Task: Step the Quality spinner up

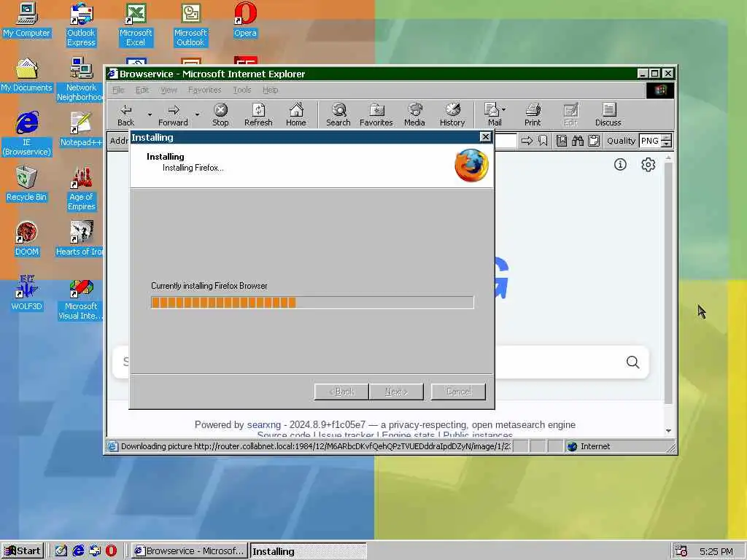Action: click(x=667, y=138)
